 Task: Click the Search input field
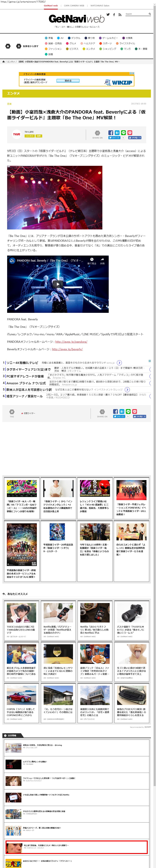click(x=136, y=14)
